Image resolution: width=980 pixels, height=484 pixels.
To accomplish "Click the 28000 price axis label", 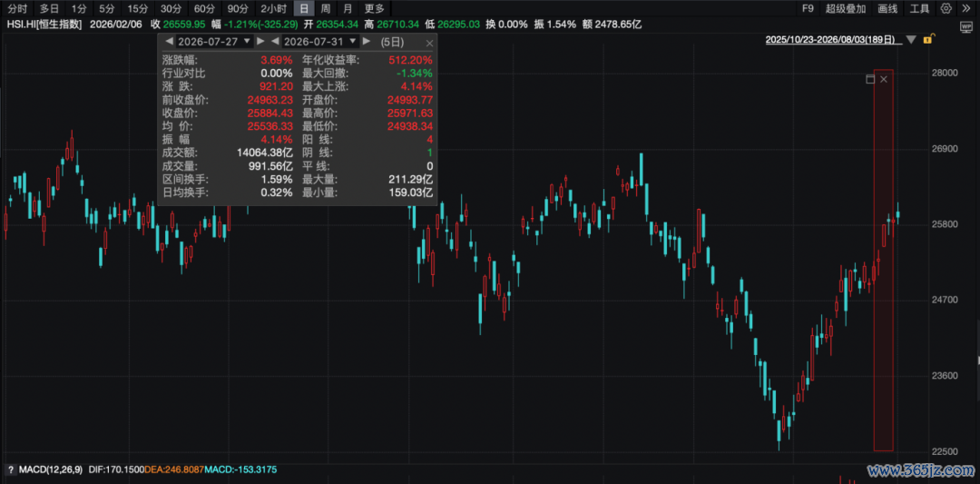I will click(x=944, y=74).
